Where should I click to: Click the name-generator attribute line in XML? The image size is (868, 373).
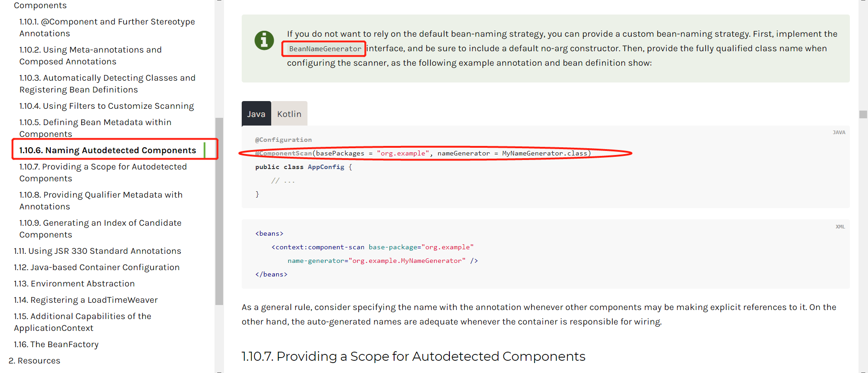coord(383,261)
